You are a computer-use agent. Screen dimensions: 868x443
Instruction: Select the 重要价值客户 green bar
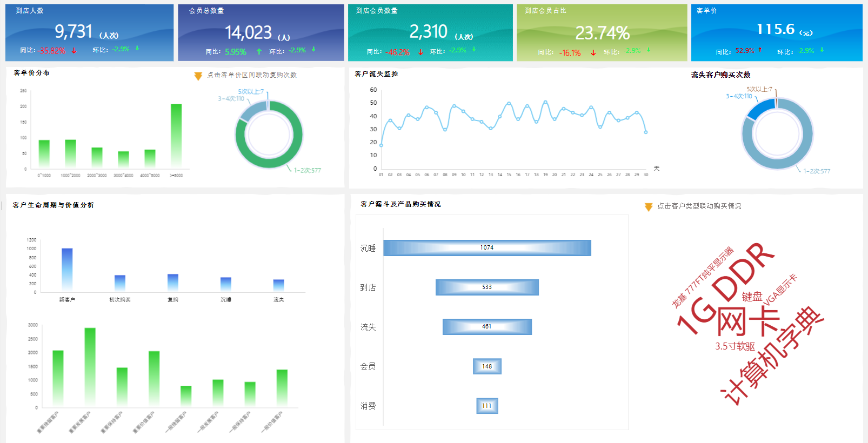click(154, 379)
